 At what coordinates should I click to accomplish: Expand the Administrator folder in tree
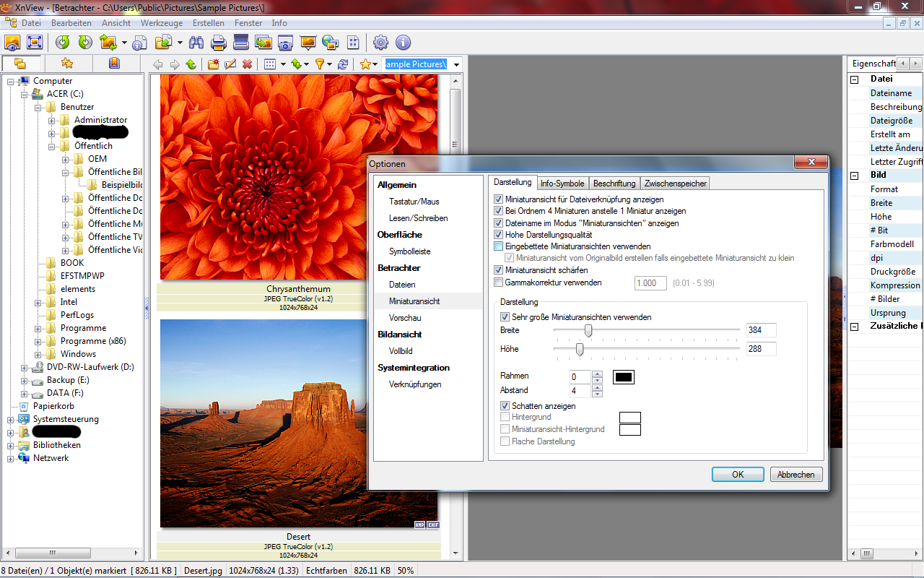[x=52, y=120]
